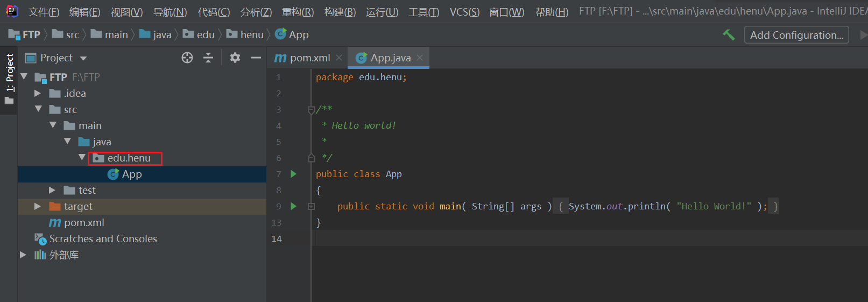This screenshot has width=868, height=302.
Task: Click run gutter arrow beside main method
Action: [x=293, y=206]
